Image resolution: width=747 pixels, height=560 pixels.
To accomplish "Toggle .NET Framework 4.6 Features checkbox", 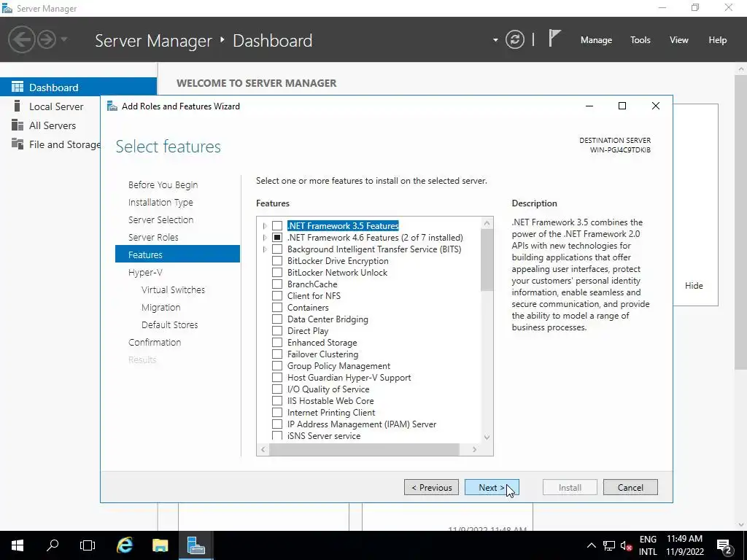I will coord(277,237).
